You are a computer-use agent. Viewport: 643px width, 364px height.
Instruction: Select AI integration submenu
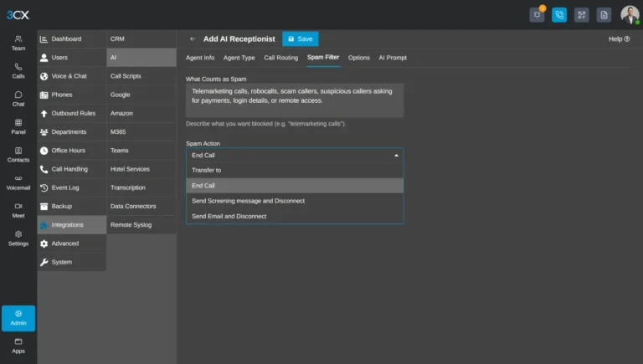141,58
